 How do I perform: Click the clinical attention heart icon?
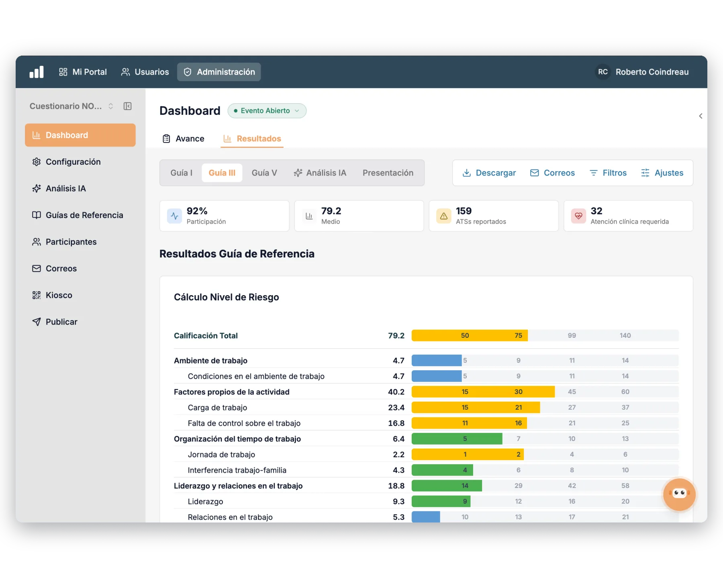coord(578,216)
